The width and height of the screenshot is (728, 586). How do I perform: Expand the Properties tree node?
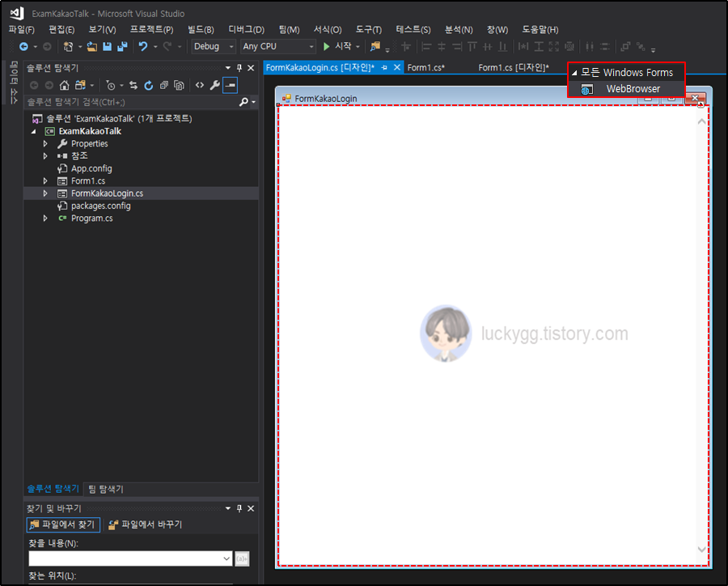pyautogui.click(x=45, y=143)
